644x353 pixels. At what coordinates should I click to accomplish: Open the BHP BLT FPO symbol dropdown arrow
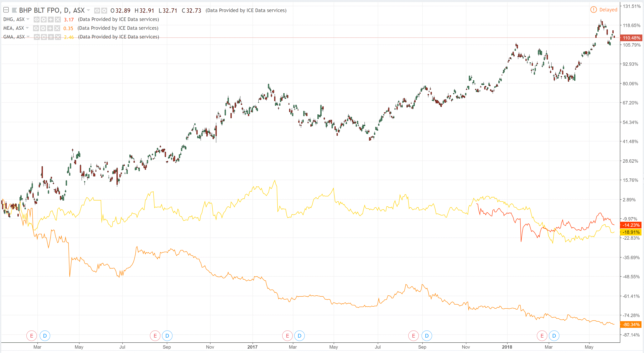tap(88, 10)
